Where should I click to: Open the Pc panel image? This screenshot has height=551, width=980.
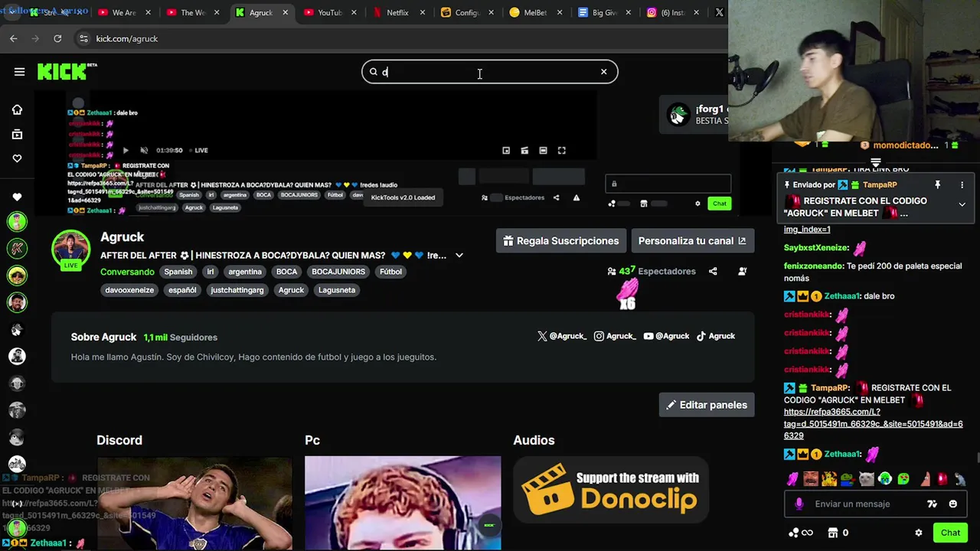[403, 503]
